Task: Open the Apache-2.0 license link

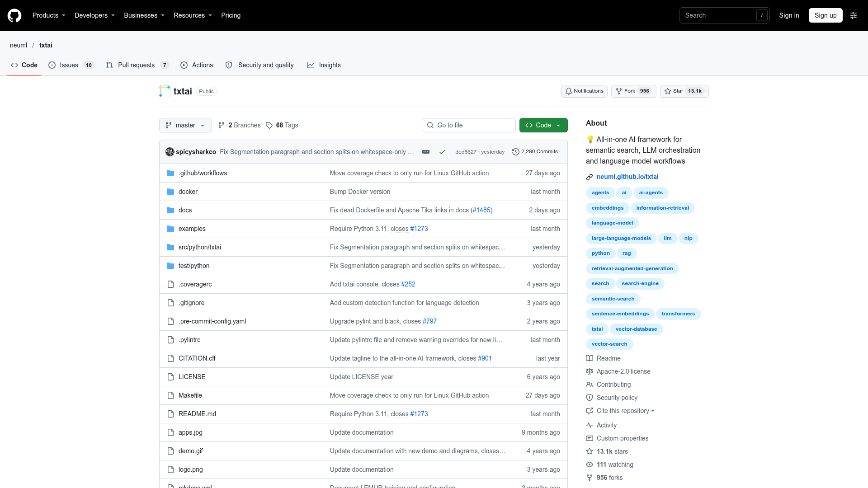Action: tap(618, 371)
